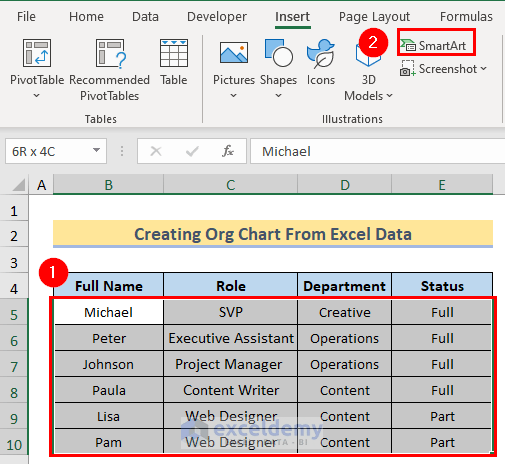Select column E header
This screenshot has height=464, width=505.
442,184
